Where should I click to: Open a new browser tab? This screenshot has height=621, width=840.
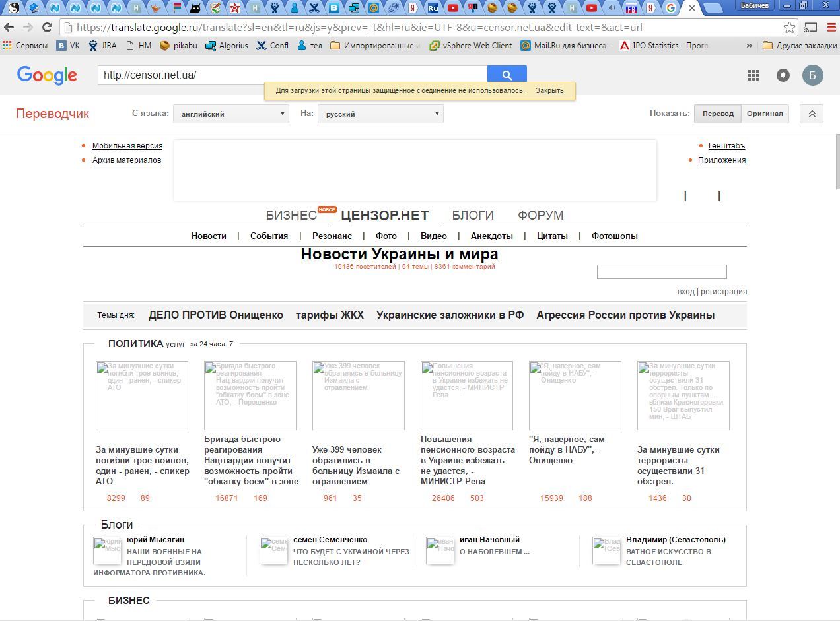[713, 9]
